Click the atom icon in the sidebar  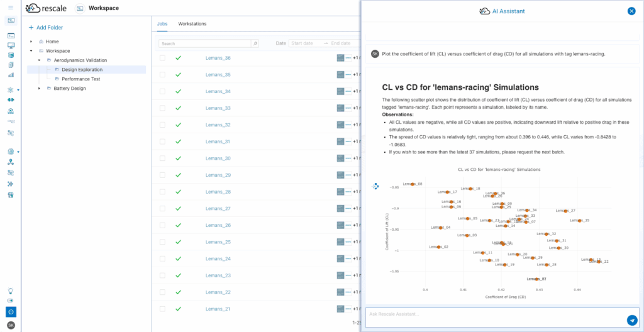[x=11, y=90]
